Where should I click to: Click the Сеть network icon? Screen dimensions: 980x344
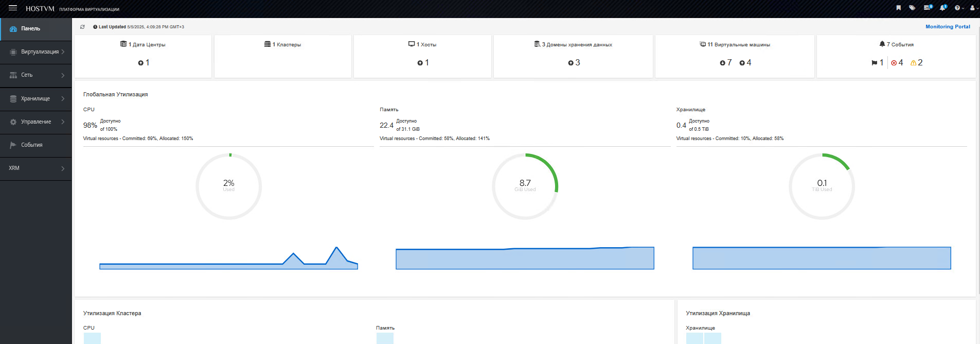click(x=13, y=75)
